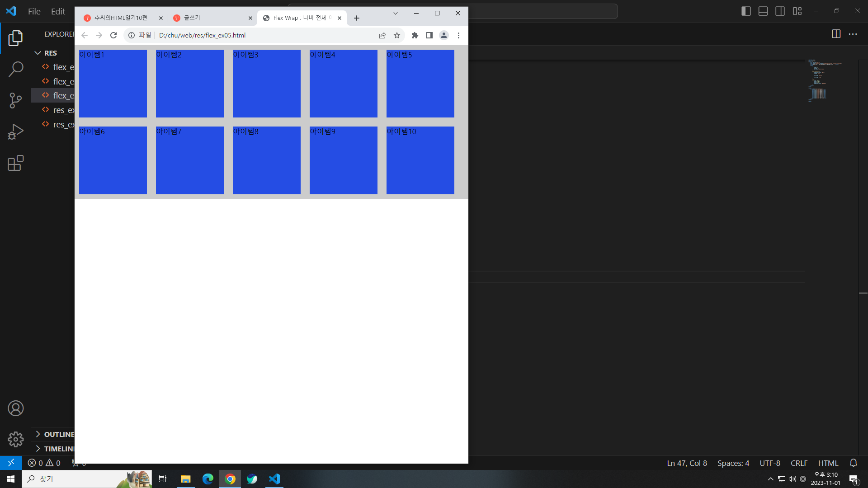The height and width of the screenshot is (488, 868).
Task: Bookmark this page with star icon
Action: pyautogui.click(x=397, y=35)
